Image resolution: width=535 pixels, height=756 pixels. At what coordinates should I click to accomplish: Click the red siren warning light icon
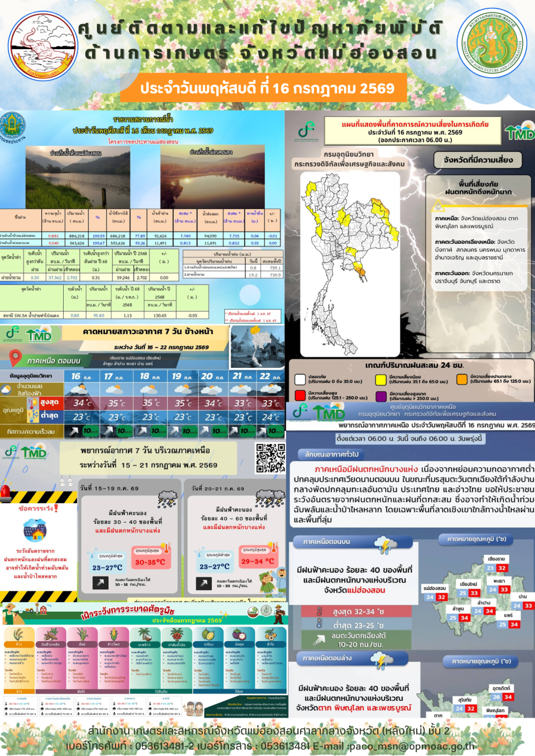click(x=6, y=492)
